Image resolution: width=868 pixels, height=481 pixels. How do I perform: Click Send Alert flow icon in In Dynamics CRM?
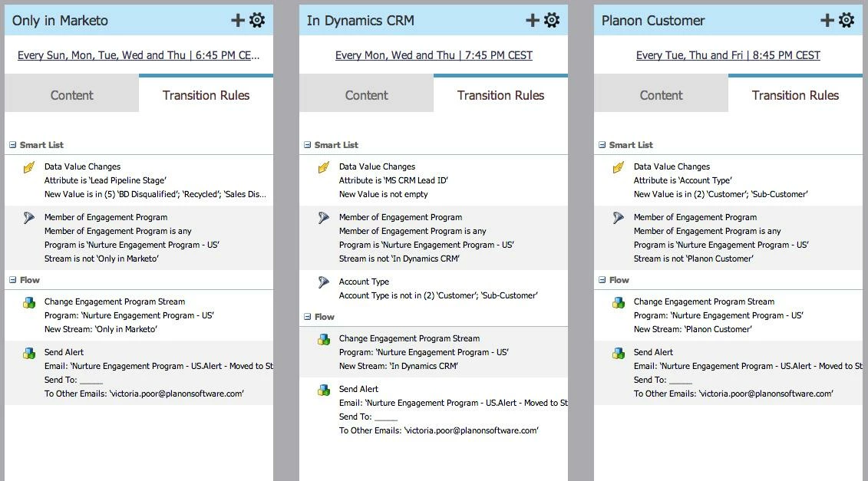click(x=324, y=390)
